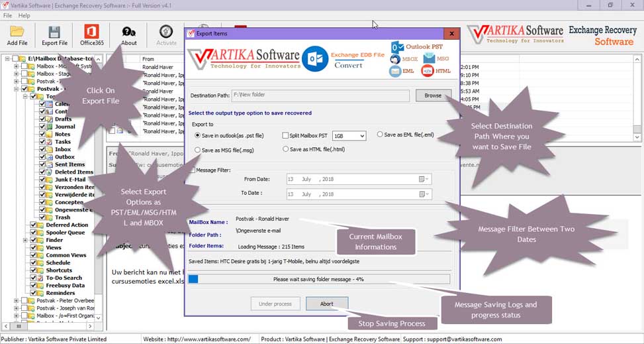This screenshot has width=644, height=344.
Task: Expand the Postvak - Joseph van Ros node
Action: [16, 308]
